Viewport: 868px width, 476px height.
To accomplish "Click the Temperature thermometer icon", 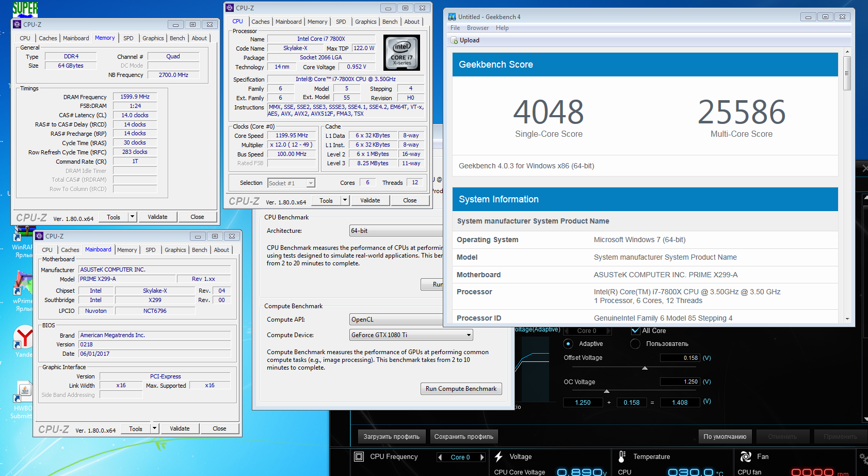I will tap(622, 457).
